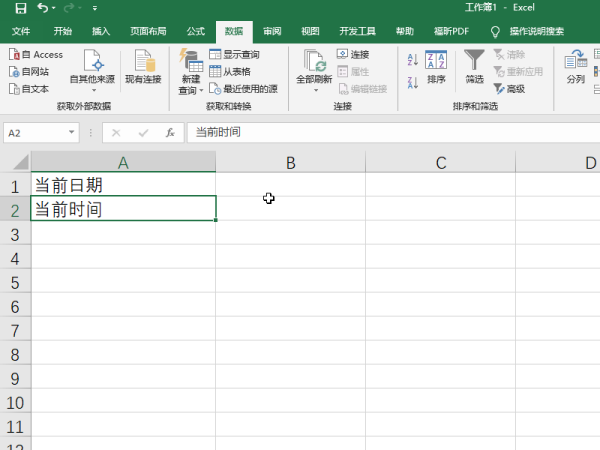The image size is (600, 450).
Task: Open the 文件 tab
Action: (21, 31)
